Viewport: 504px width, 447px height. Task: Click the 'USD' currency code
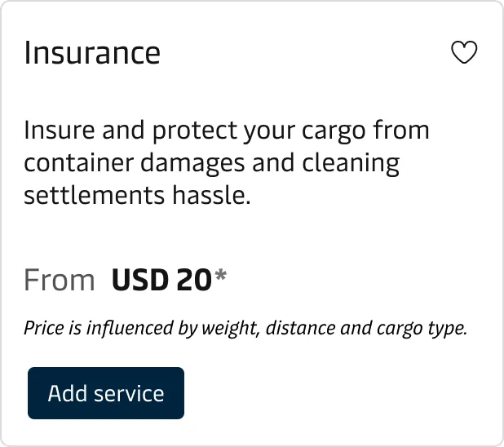(x=140, y=280)
